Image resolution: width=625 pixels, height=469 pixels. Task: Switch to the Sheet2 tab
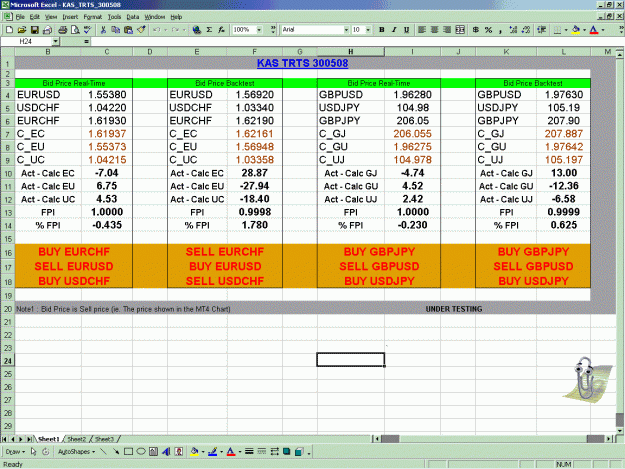(x=77, y=439)
